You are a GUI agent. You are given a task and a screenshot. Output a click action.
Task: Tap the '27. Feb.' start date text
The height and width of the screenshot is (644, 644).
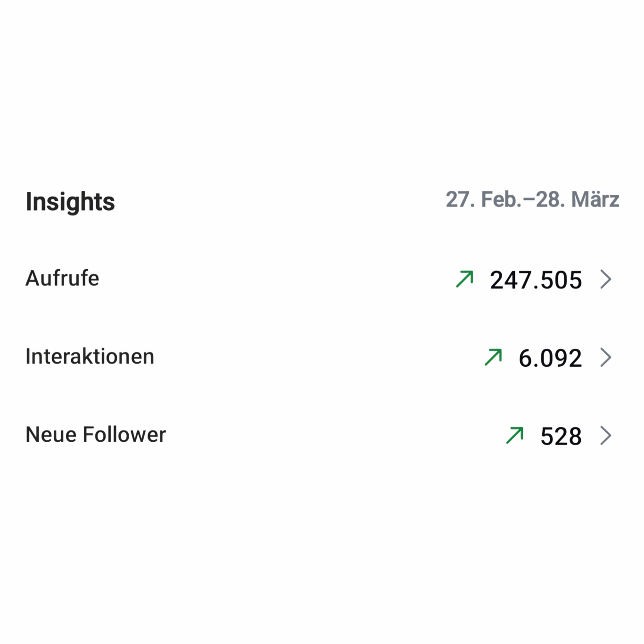pyautogui.click(x=483, y=199)
